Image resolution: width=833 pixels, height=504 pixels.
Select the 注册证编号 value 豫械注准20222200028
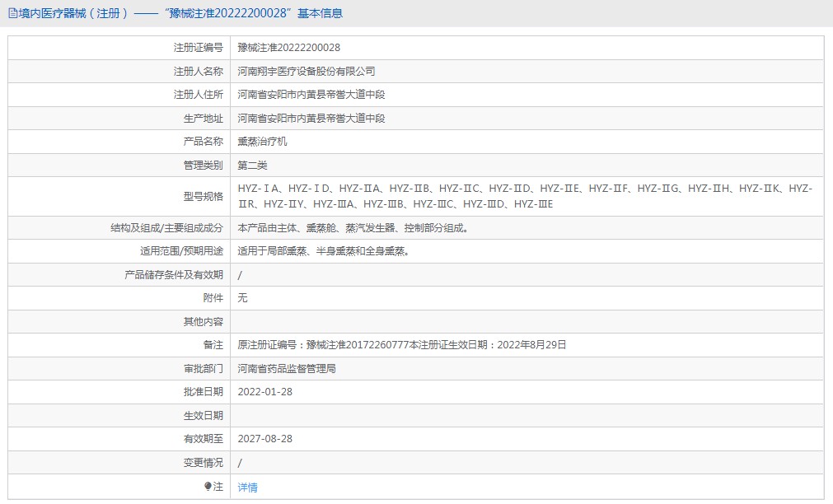[x=288, y=48]
